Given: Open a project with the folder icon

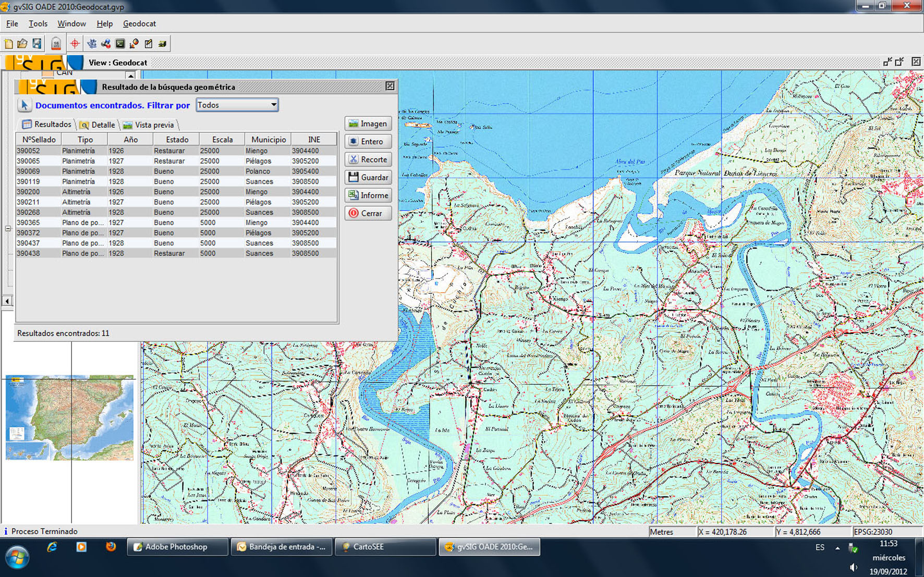Looking at the screenshot, I should point(22,44).
